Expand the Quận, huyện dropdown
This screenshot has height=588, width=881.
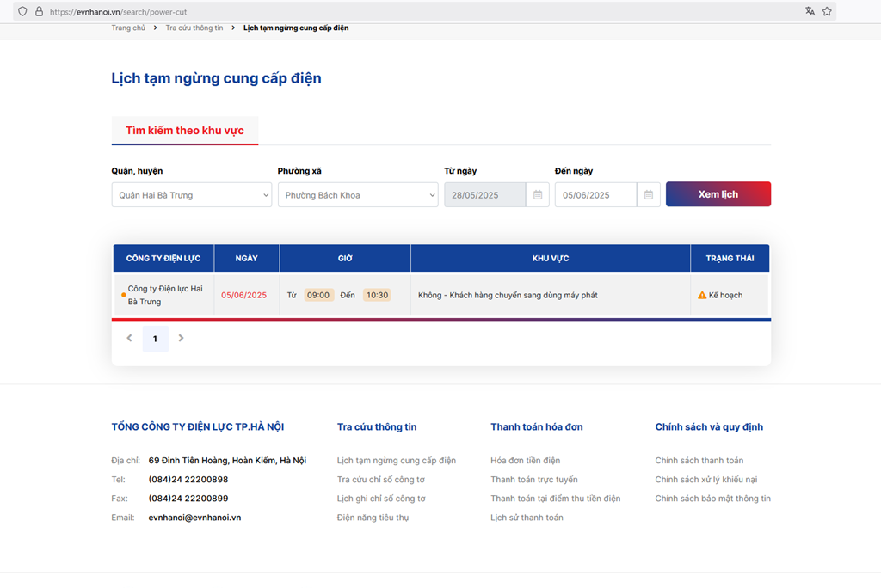click(191, 195)
